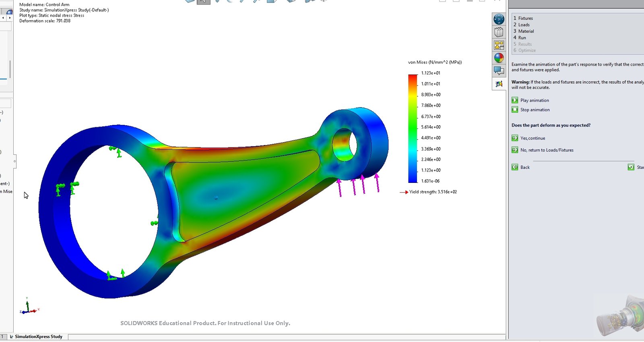
Task: Click the von Mises stress color legend bar
Action: click(x=413, y=128)
